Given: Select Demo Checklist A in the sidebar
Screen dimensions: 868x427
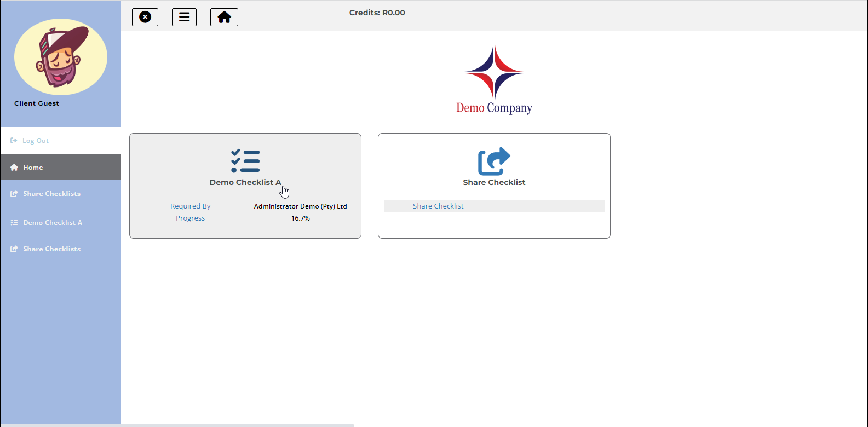Looking at the screenshot, I should coord(53,223).
